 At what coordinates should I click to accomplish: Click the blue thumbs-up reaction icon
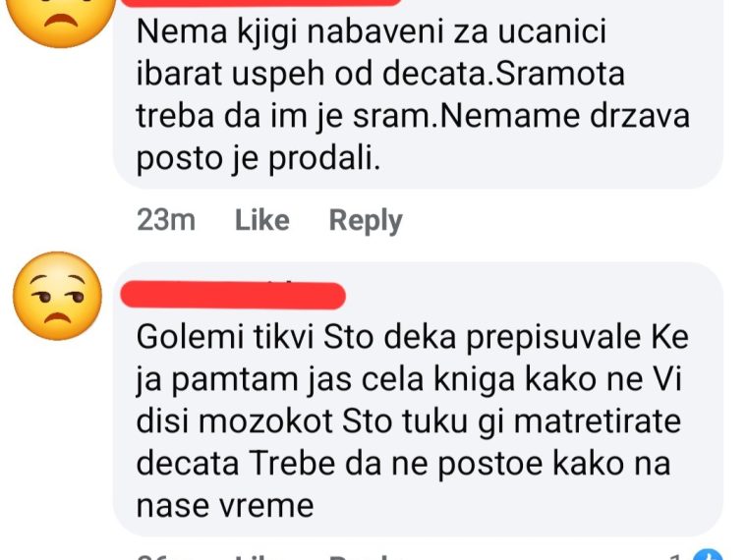708,555
